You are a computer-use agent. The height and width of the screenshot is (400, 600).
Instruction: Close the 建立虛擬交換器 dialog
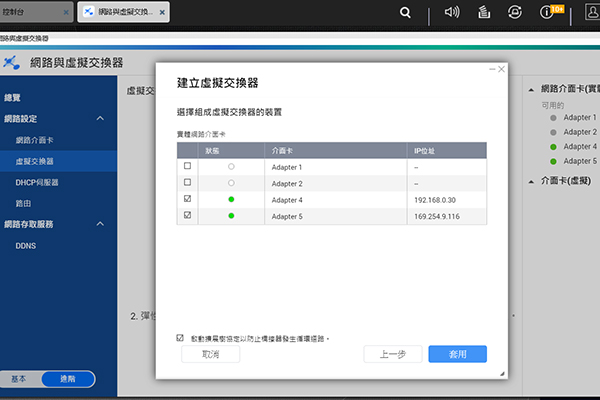click(x=501, y=69)
